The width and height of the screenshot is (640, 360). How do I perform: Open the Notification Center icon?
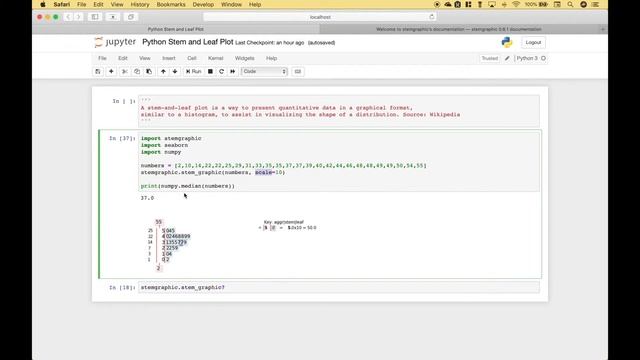(596, 4)
